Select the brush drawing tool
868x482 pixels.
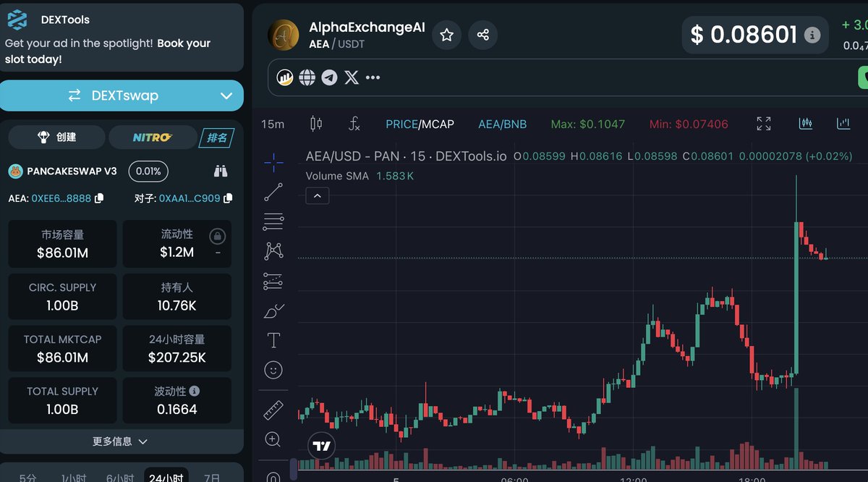pyautogui.click(x=273, y=311)
